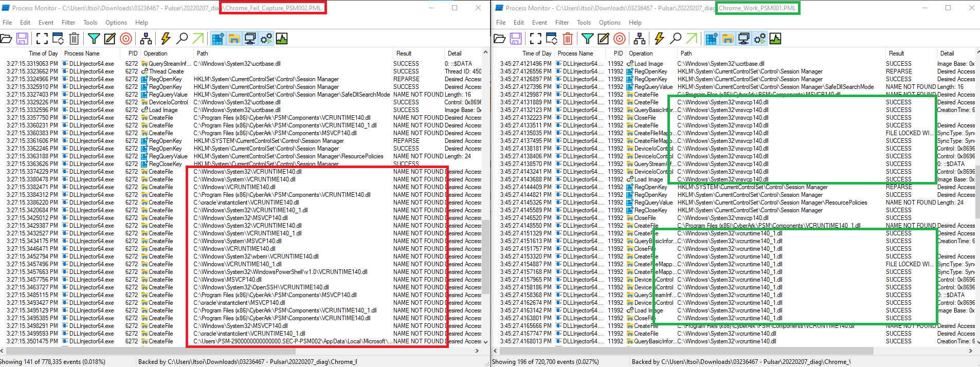Screen dimensions: 980x367
Task: Click red Clear trash icon in right window
Action: click(568, 39)
